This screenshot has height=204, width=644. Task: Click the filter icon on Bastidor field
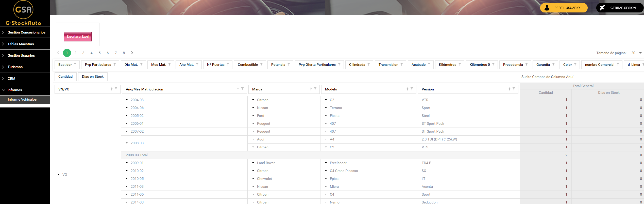click(x=75, y=64)
